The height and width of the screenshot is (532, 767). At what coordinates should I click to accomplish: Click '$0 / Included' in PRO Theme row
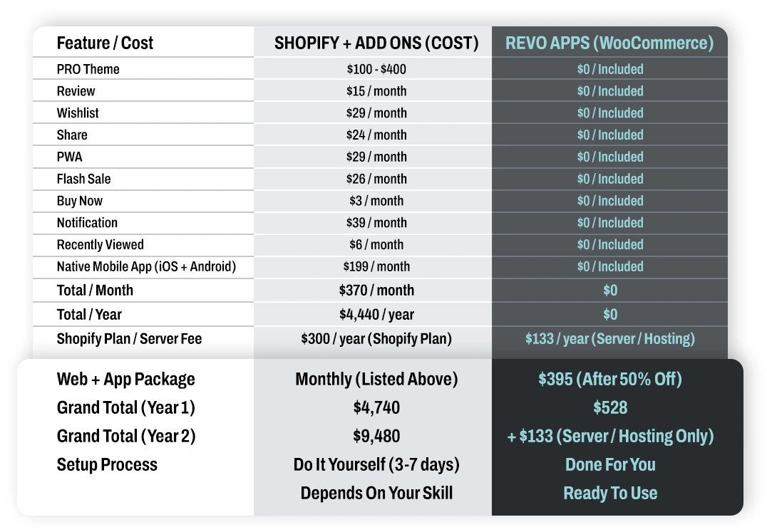click(610, 69)
